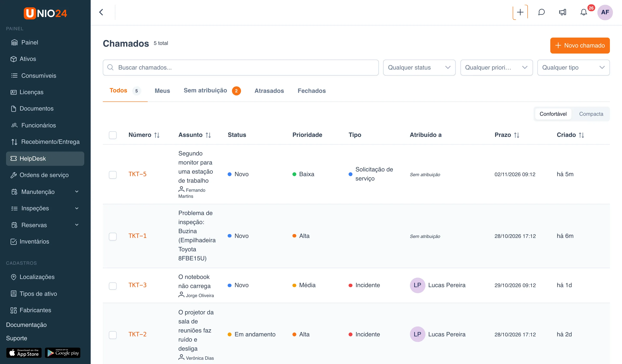Open Ordens de serviço in sidebar

click(45, 175)
